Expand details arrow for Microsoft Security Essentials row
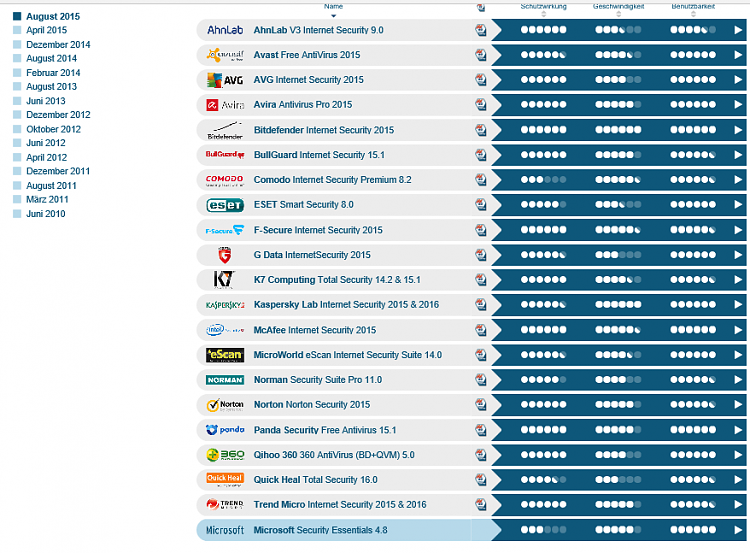The image size is (750, 553). (x=738, y=530)
